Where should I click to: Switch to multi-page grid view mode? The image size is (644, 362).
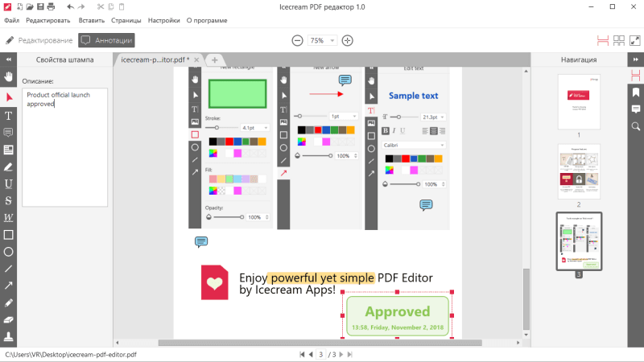click(619, 40)
